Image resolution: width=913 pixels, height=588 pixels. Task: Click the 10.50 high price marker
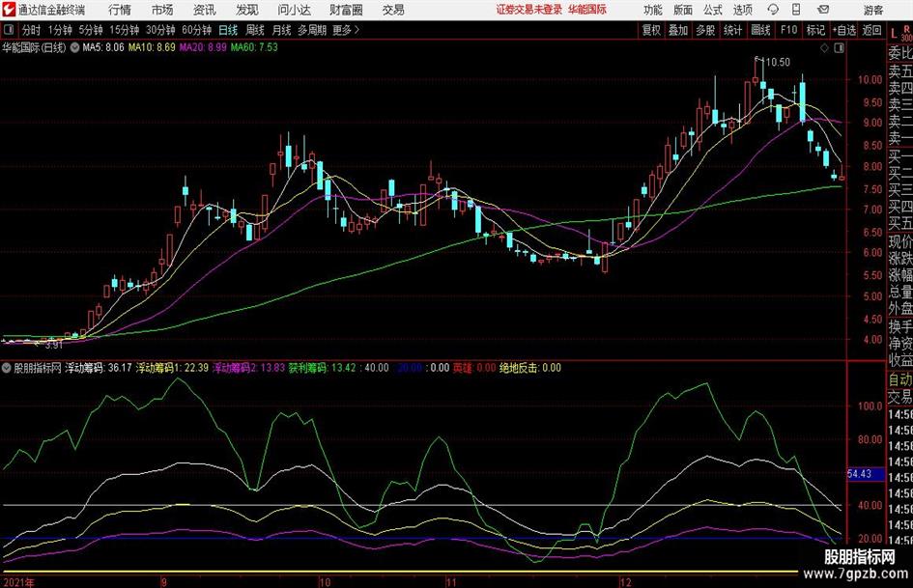click(778, 63)
